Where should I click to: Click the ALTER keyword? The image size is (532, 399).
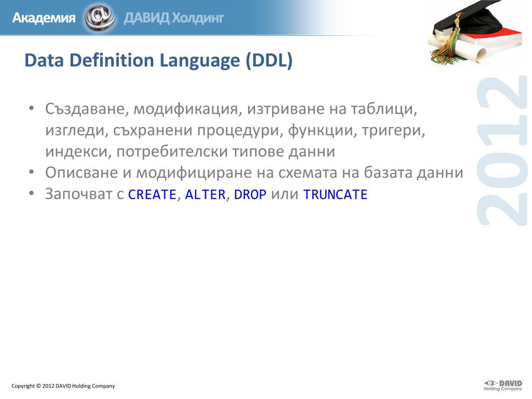(x=205, y=194)
